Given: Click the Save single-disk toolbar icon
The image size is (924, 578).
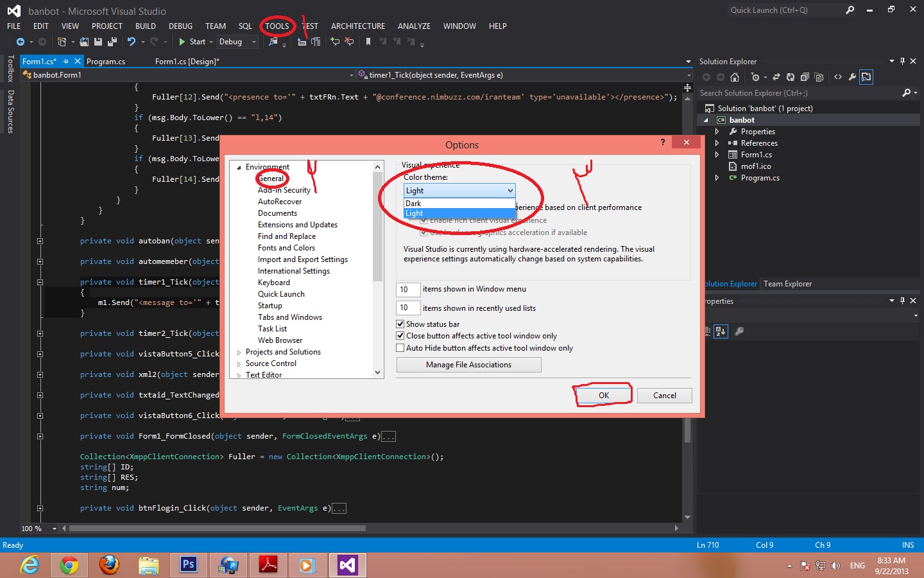Looking at the screenshot, I should point(98,42).
